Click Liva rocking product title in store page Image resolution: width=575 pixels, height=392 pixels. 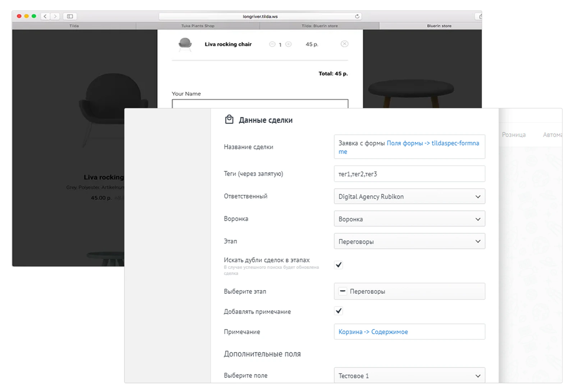103,177
